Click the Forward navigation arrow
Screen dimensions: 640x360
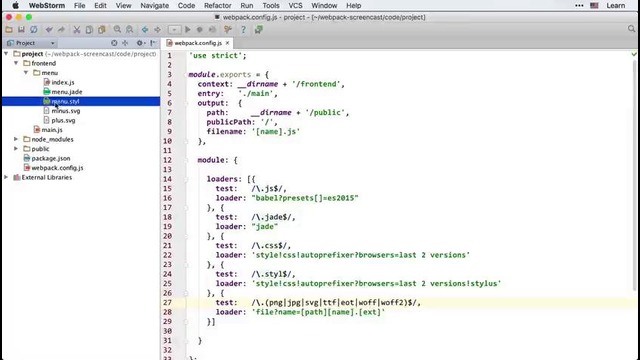point(157,30)
